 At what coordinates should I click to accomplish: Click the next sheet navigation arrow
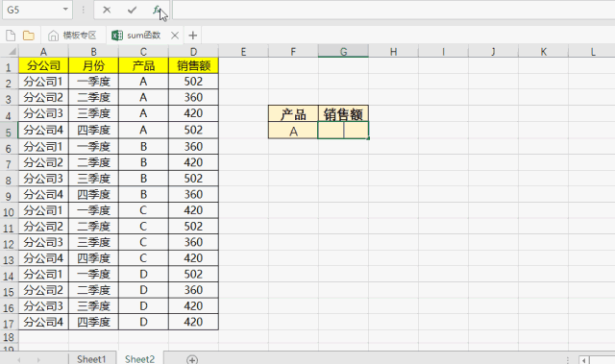click(x=38, y=359)
